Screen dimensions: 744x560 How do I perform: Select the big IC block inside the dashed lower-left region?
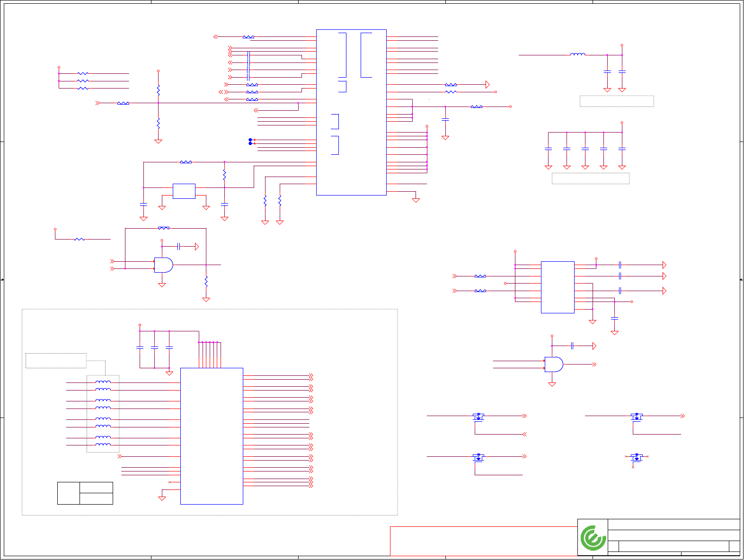point(212,436)
